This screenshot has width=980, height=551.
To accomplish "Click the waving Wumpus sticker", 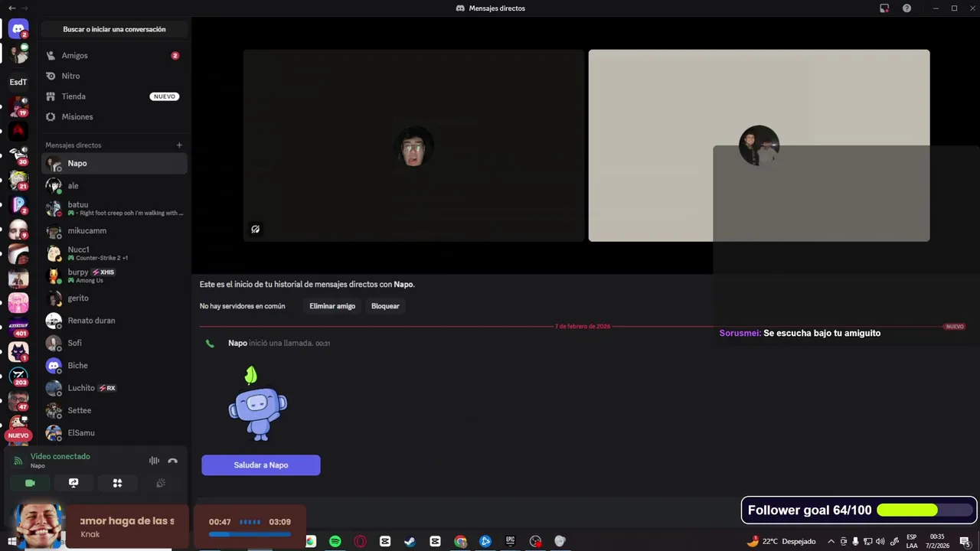I will pos(258,403).
